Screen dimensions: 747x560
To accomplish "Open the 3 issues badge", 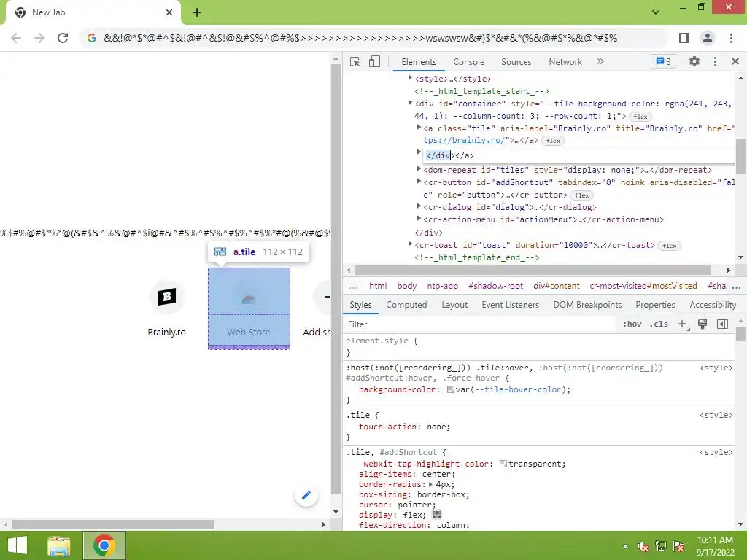I will tap(663, 61).
